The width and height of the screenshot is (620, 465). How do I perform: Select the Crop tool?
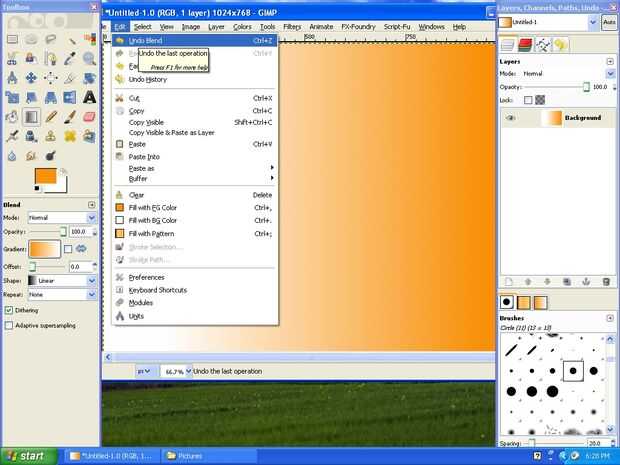point(70,78)
